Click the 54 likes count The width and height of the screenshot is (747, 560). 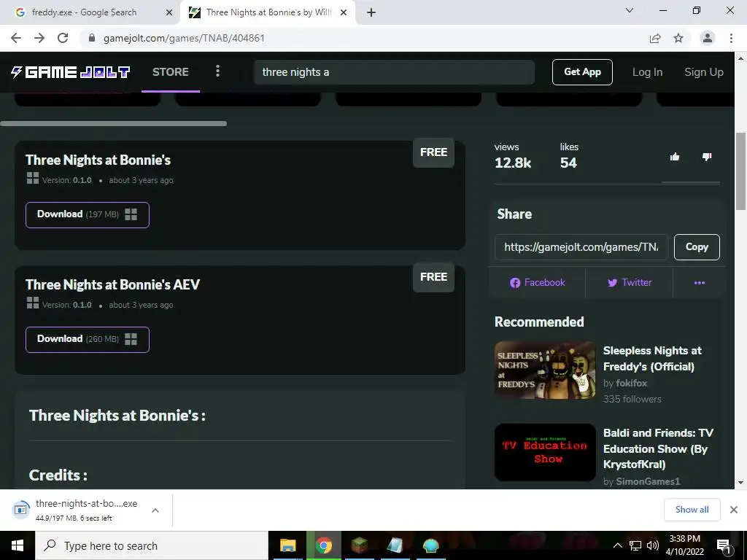[x=568, y=163]
